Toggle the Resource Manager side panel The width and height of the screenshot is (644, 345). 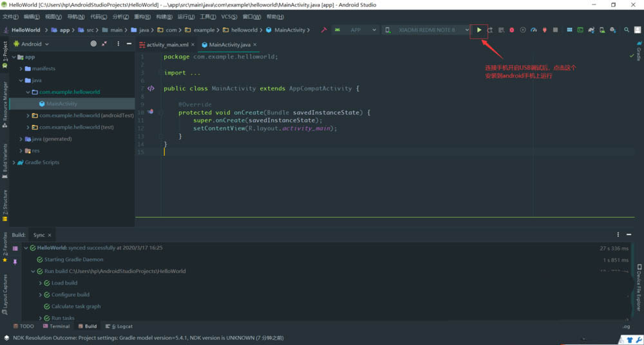5,104
